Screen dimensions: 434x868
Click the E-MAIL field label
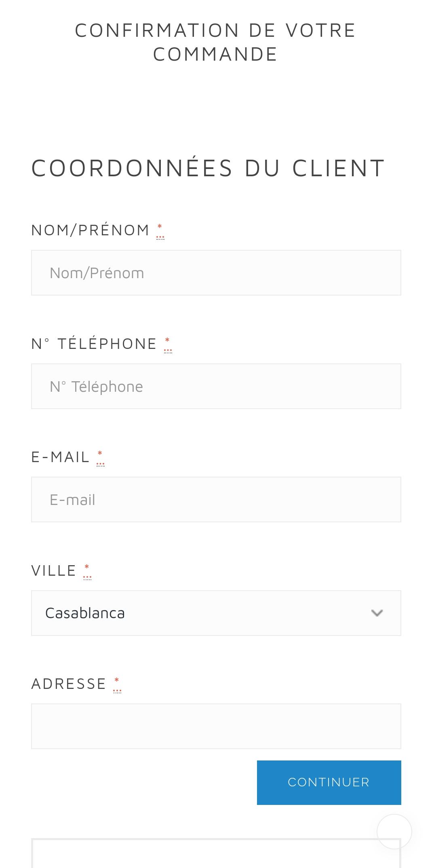pyautogui.click(x=61, y=457)
